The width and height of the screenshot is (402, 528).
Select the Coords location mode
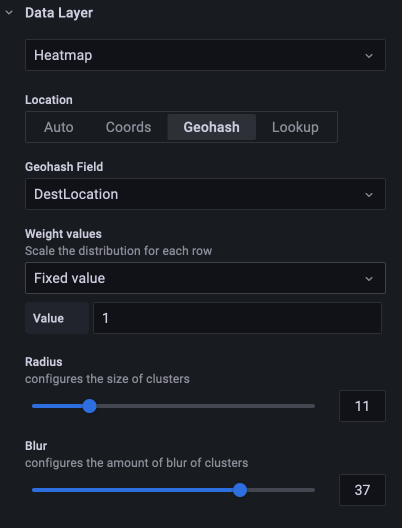point(128,127)
